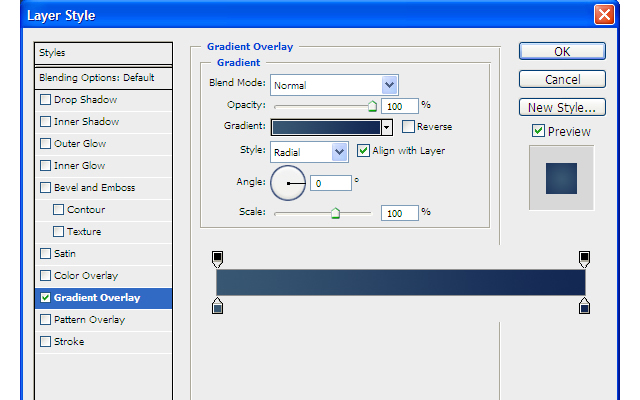Enable the Drop Shadow checkbox
The height and width of the screenshot is (400, 640).
click(x=44, y=100)
